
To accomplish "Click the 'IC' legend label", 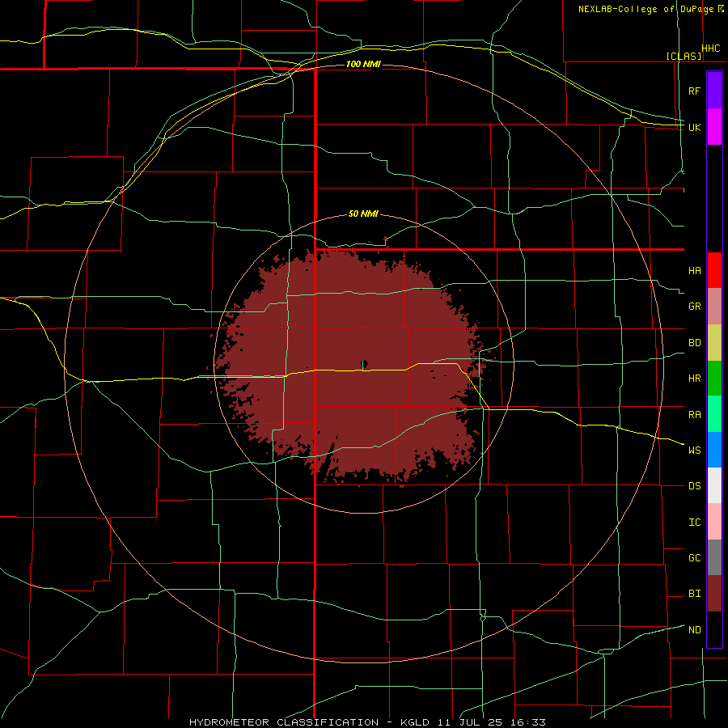I will [695, 523].
